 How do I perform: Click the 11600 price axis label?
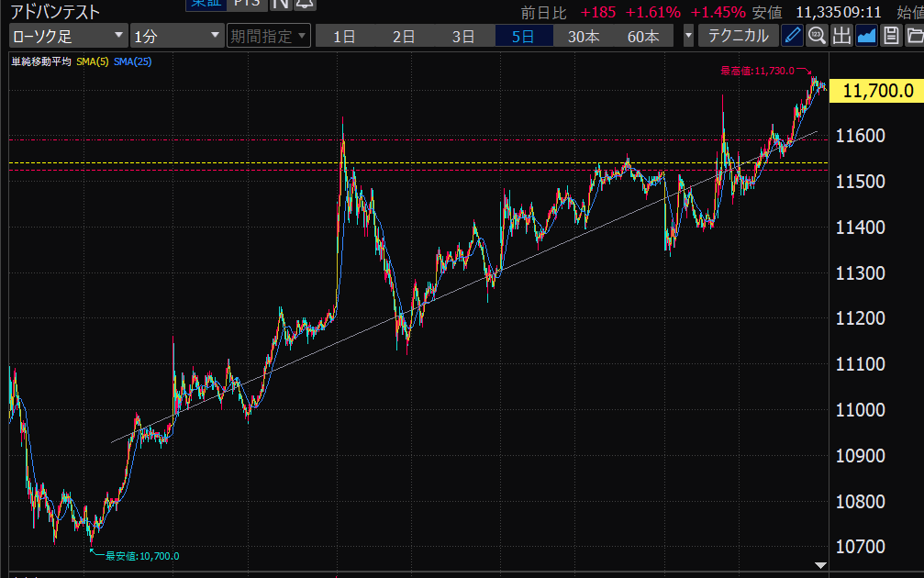861,136
